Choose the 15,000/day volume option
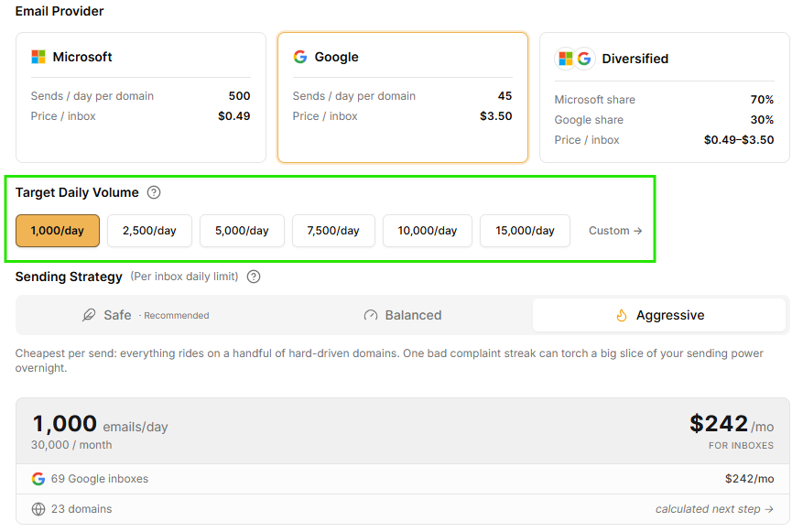Image resolution: width=803 pixels, height=532 pixels. tap(525, 231)
